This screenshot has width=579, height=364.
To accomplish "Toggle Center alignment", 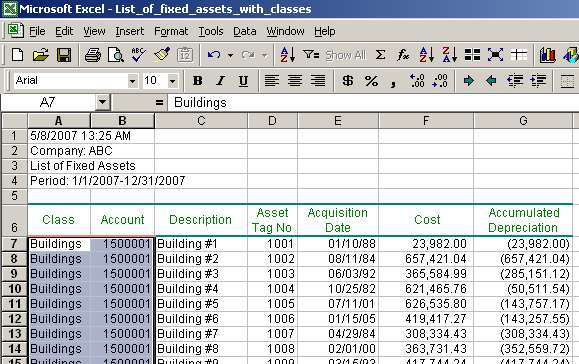I will coord(295,80).
